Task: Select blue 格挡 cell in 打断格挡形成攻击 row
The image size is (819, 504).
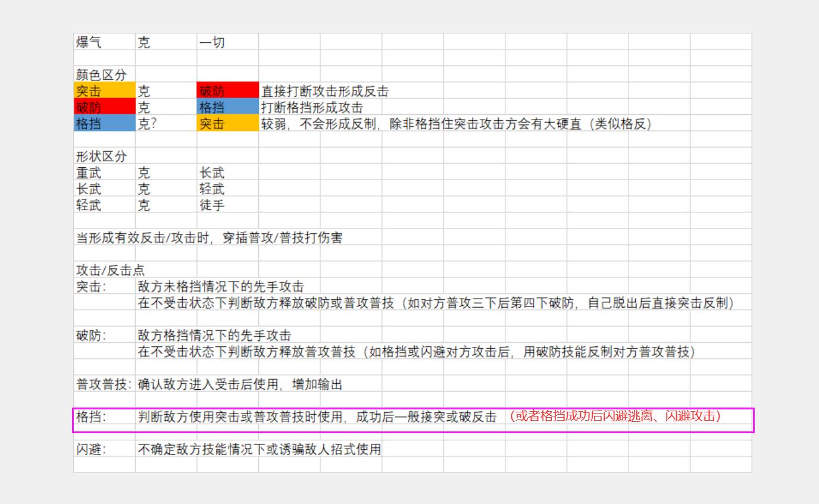Action: coord(228,107)
